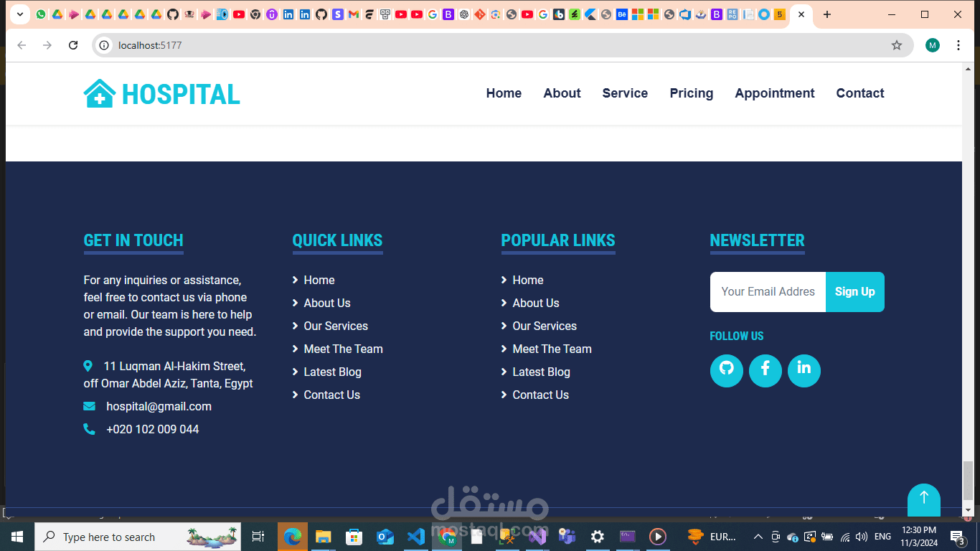Open About Us under Quick Links
Viewport: 980px width, 551px height.
pyautogui.click(x=327, y=303)
